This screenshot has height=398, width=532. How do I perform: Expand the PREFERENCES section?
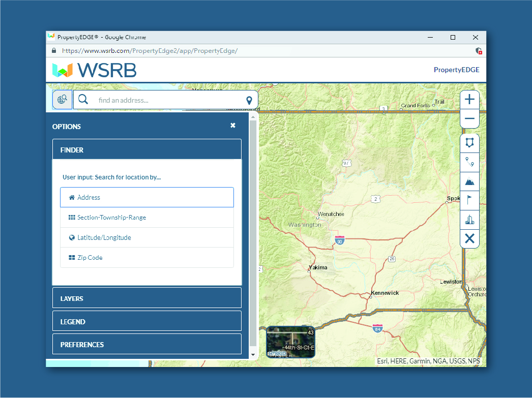coord(147,344)
